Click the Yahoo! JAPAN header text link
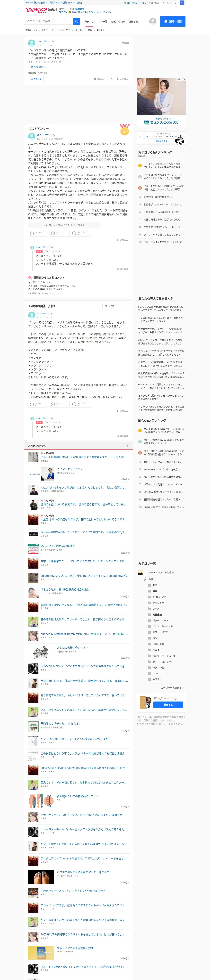The image size is (210, 980). (131, 3)
